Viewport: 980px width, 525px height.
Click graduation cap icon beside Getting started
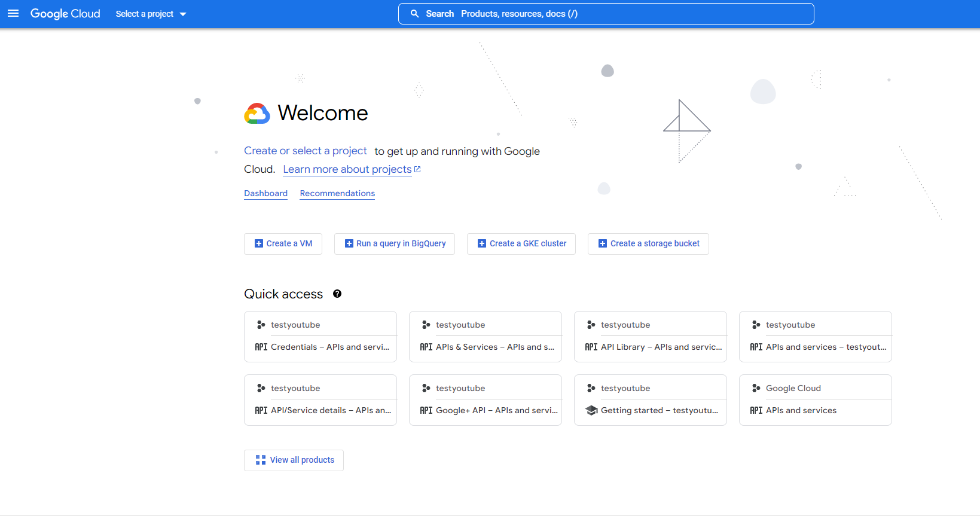tap(591, 410)
